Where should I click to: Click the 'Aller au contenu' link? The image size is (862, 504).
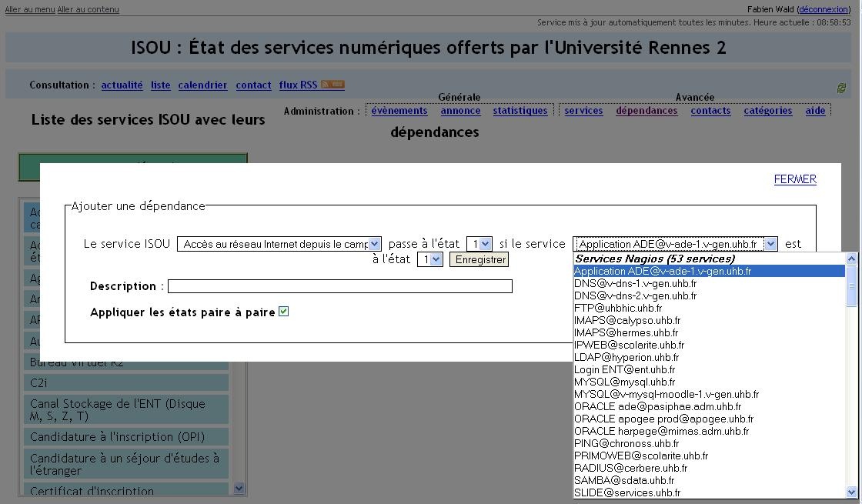point(88,9)
